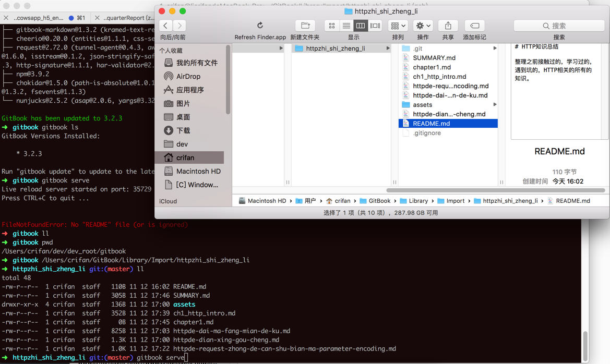The width and height of the screenshot is (610, 364).
Task: Open the arrange (排列) dropdown
Action: click(398, 26)
